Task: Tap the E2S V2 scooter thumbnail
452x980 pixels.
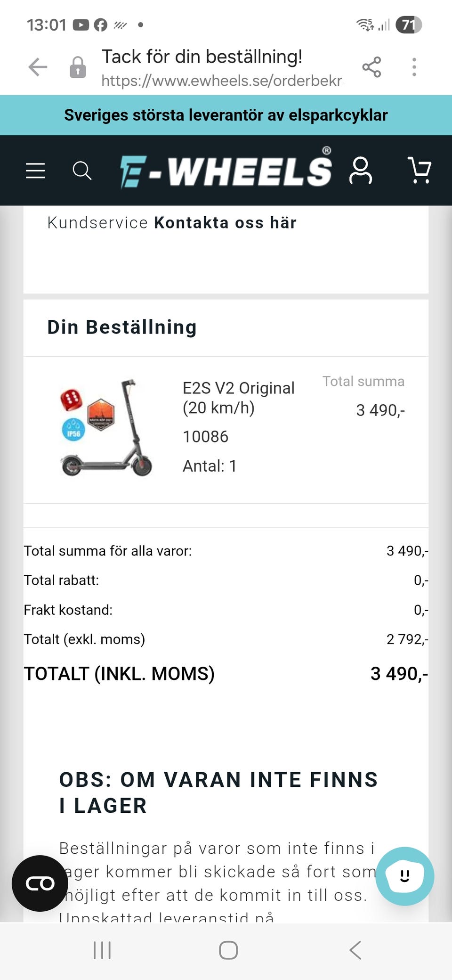Action: 106,428
